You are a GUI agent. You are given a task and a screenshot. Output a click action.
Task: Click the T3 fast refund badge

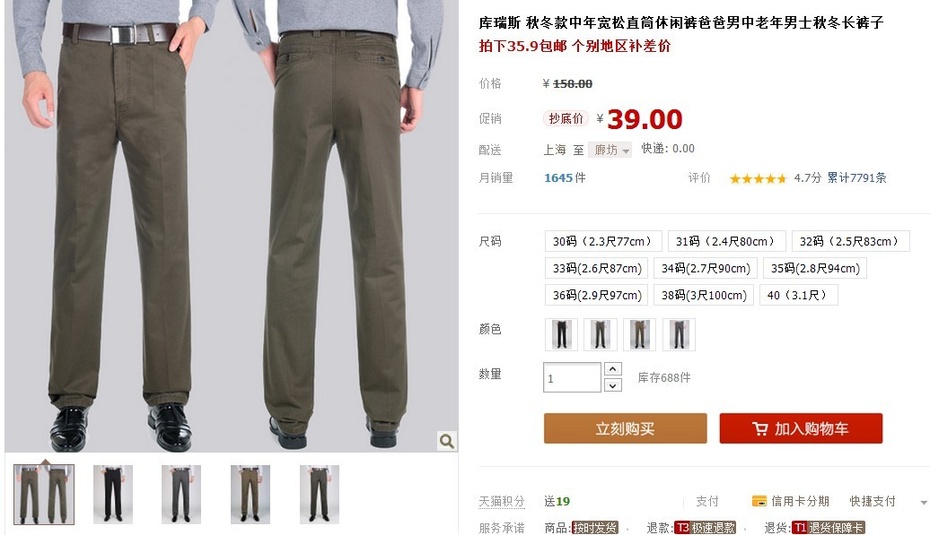click(x=705, y=527)
